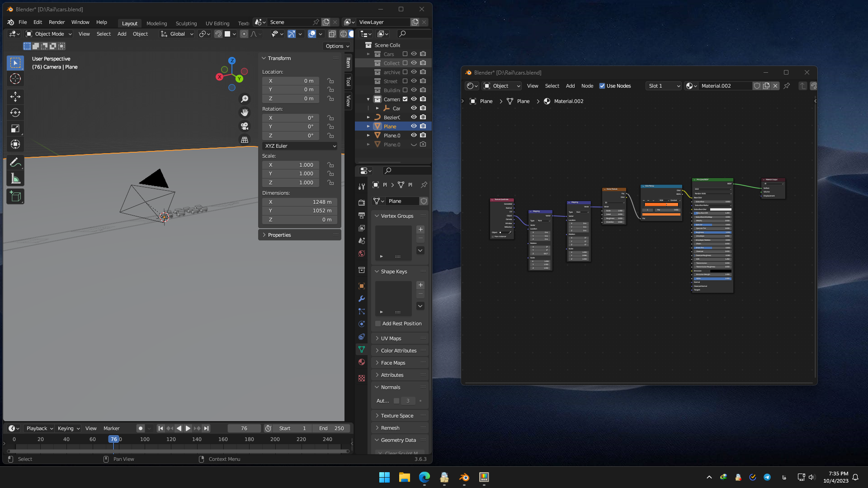The image size is (868, 488).
Task: Open the Modifier properties wrench tab
Action: [361, 299]
